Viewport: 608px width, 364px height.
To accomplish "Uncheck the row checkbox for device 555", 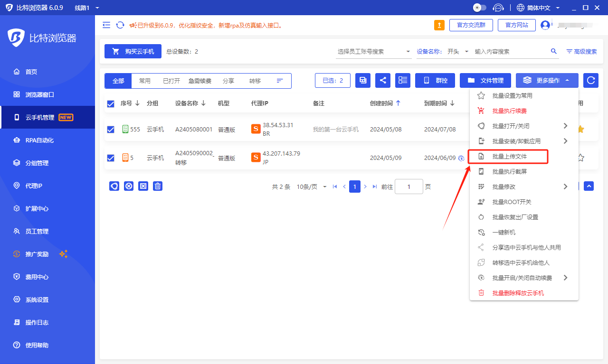I will pyautogui.click(x=111, y=130).
